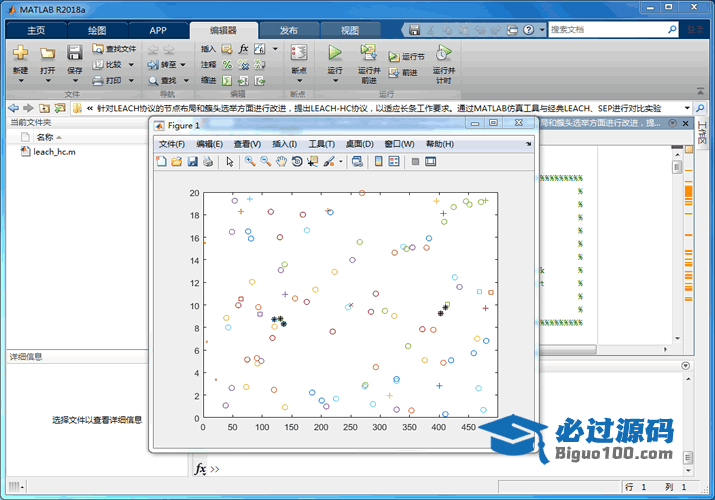Select the Data Cursor tool in Figure 1
This screenshot has height=500, width=715.
coord(312,161)
